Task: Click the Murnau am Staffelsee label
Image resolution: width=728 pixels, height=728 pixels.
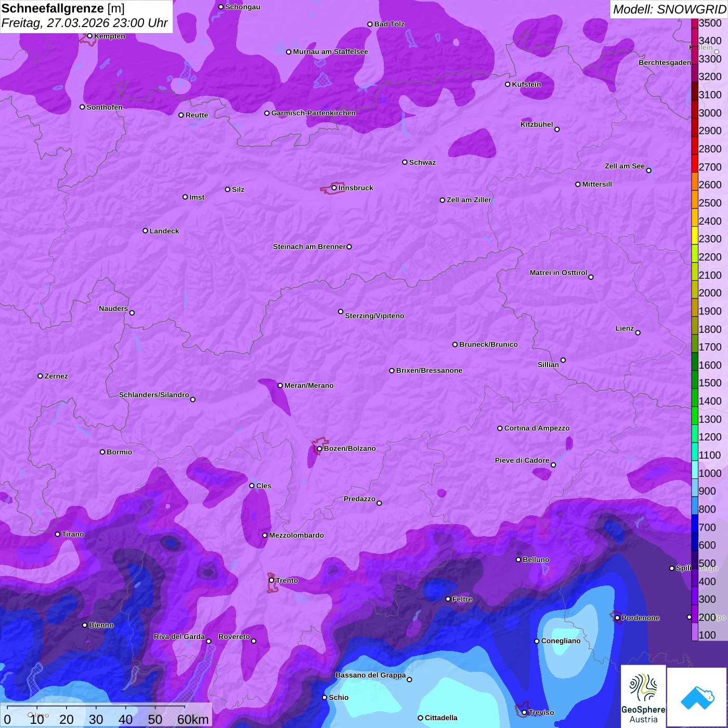Action: click(331, 51)
